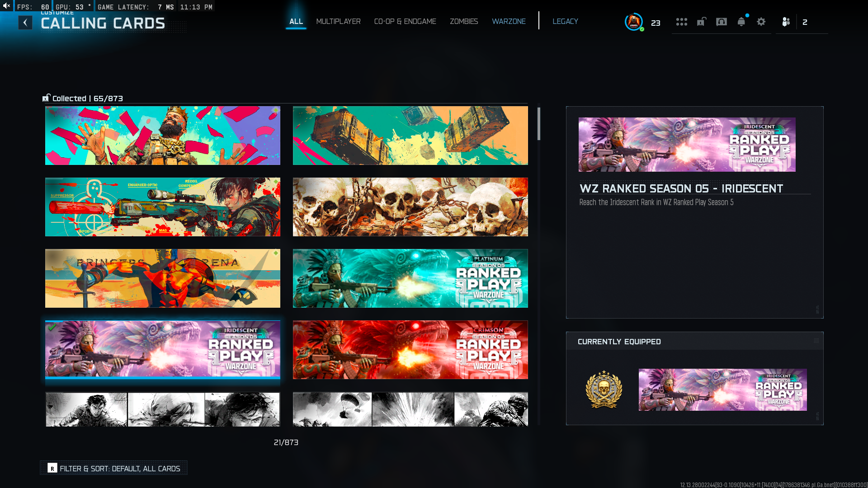Click the "CALLING CARDS" page title
Image resolution: width=868 pixels, height=488 pixels.
click(x=103, y=23)
